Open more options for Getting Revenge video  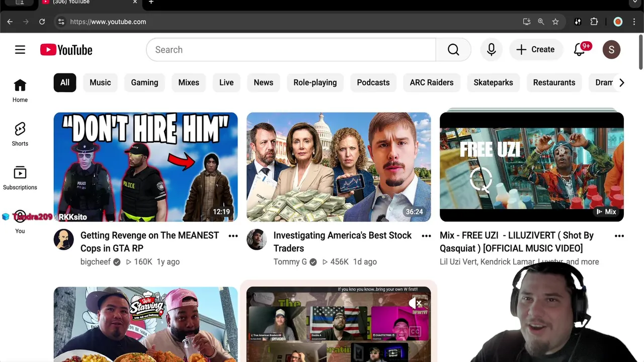[233, 236]
